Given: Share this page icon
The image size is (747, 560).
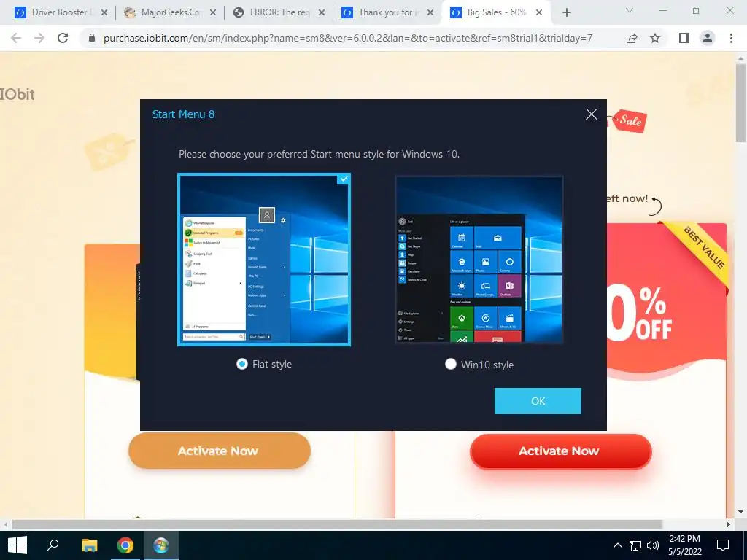Looking at the screenshot, I should (632, 38).
